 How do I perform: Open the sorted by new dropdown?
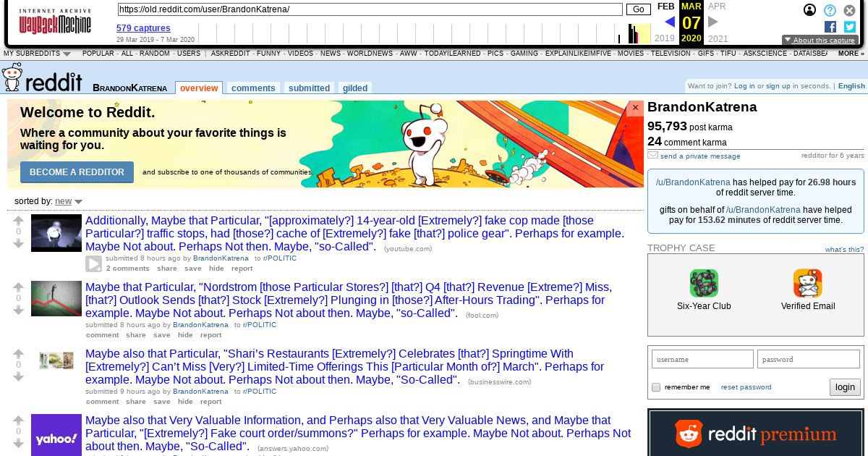pos(69,201)
